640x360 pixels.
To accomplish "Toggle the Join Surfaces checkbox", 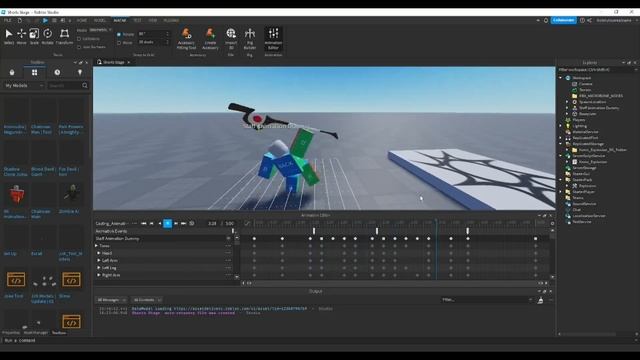I will 79,47.
